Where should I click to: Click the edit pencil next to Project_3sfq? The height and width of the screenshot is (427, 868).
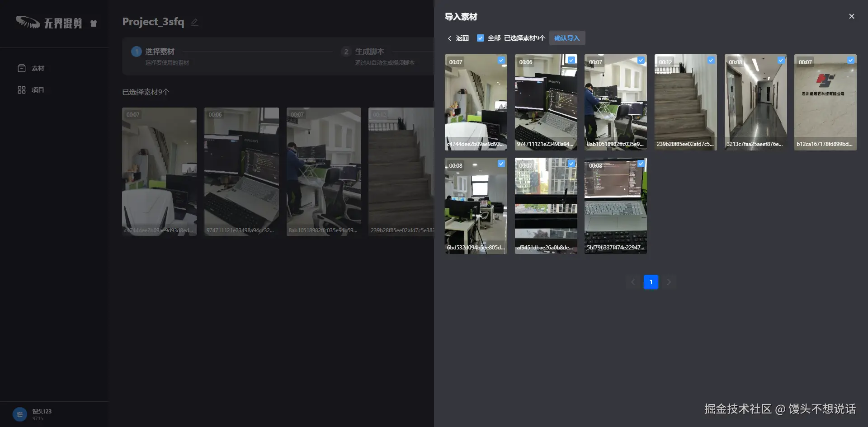194,22
